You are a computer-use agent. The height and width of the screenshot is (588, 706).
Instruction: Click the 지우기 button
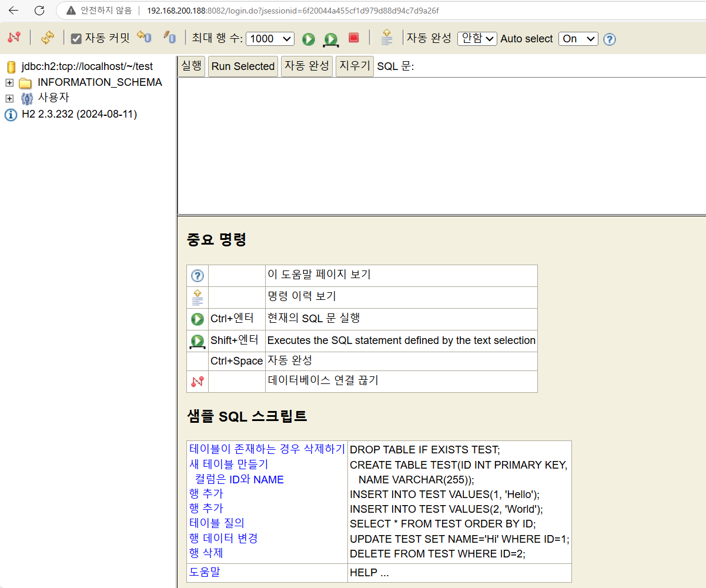point(354,66)
